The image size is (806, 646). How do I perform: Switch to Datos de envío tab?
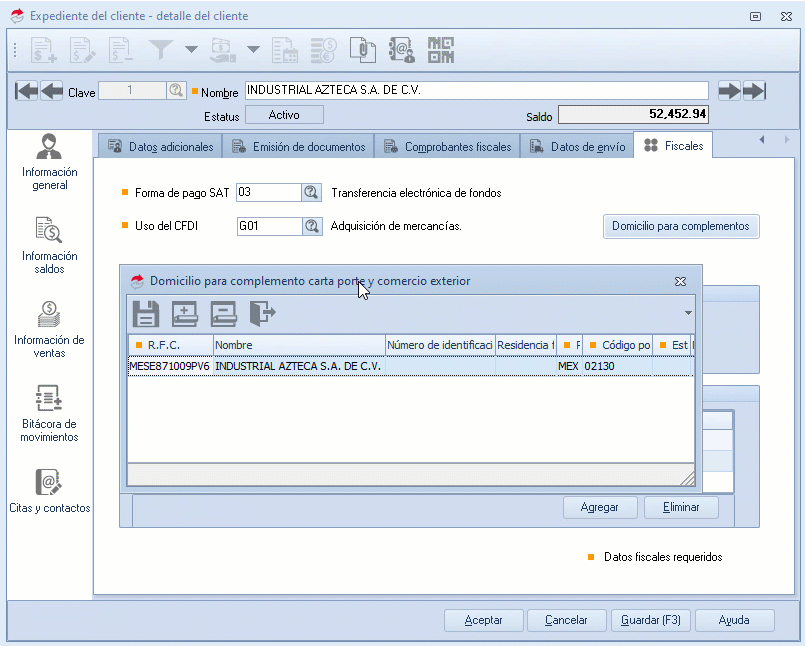[x=578, y=146]
